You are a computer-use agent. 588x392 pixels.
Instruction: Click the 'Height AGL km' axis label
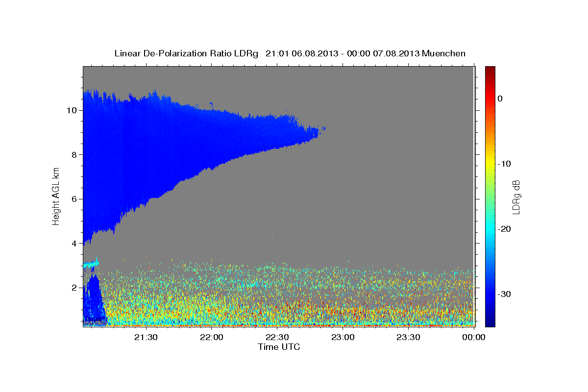[56, 196]
